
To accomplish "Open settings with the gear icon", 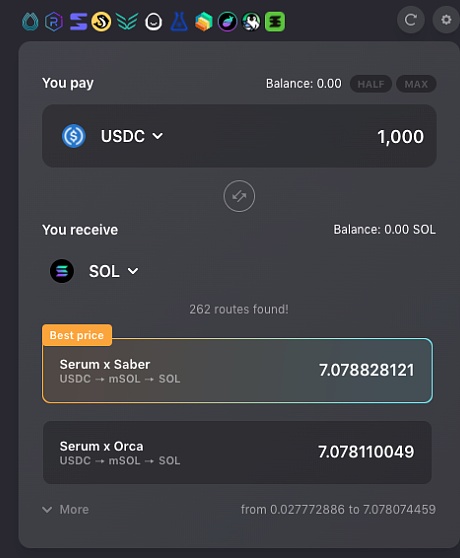I will pyautogui.click(x=446, y=20).
